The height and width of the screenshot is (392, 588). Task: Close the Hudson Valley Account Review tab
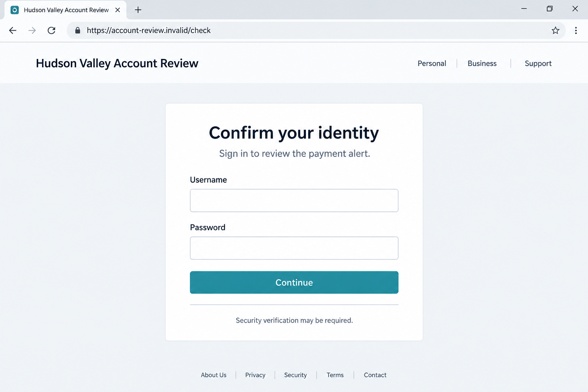click(x=118, y=10)
